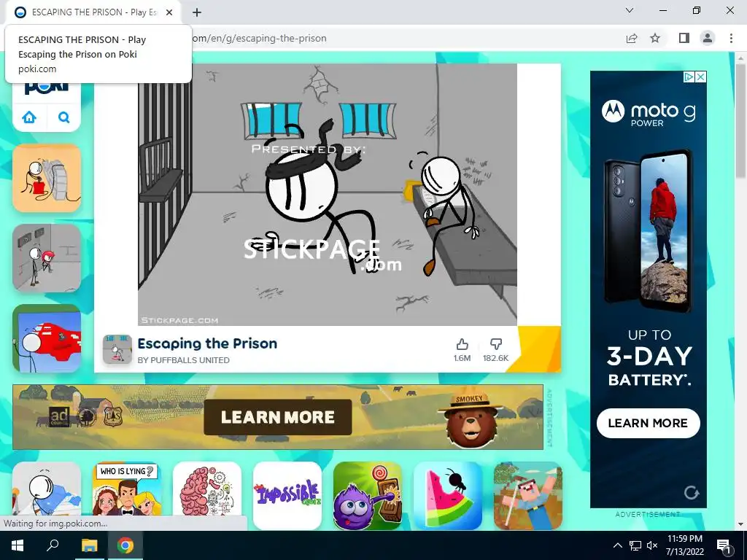Click the Escaping the Prison title

(x=207, y=343)
